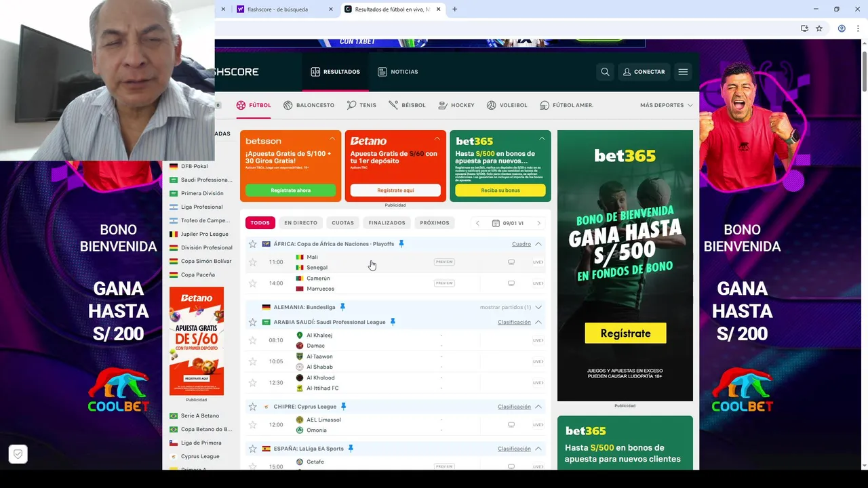Click the LIVE icon on Al Khaleej vs Damac row
The image size is (868, 488).
(x=538, y=340)
